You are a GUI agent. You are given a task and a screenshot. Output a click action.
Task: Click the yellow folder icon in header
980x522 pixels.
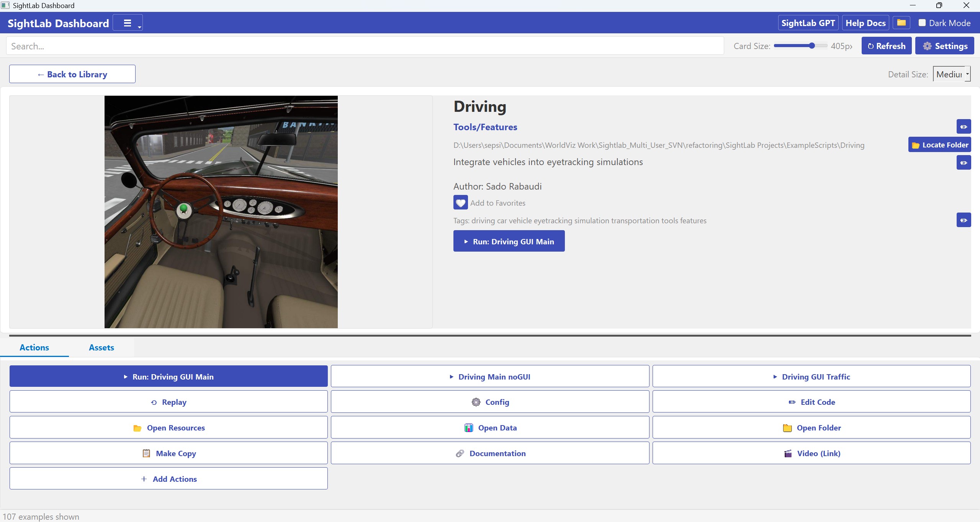(901, 23)
